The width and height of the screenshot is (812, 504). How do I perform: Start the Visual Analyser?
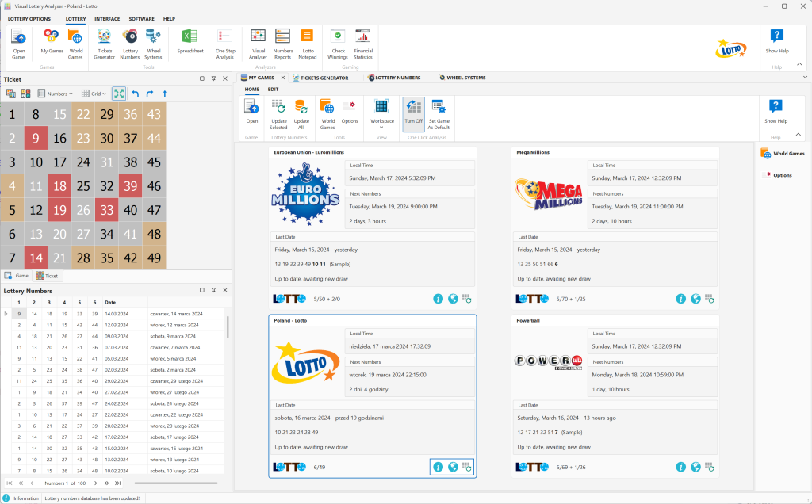(258, 43)
